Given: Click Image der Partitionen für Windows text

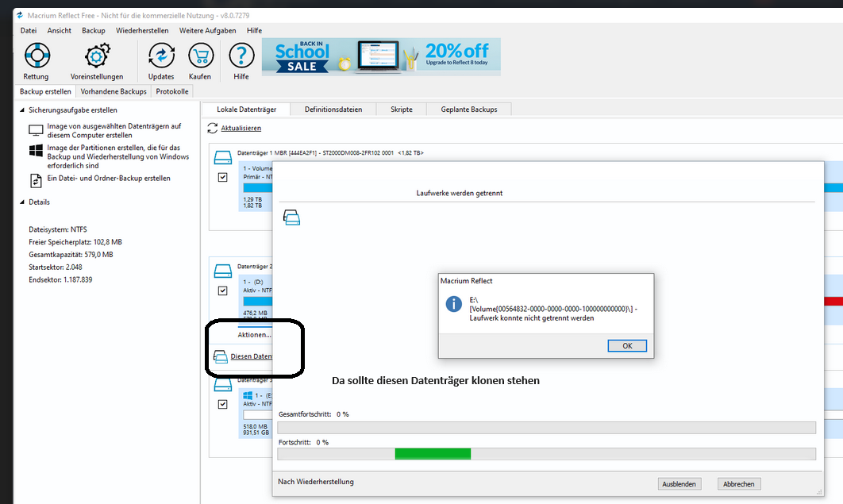Looking at the screenshot, I should point(117,156).
